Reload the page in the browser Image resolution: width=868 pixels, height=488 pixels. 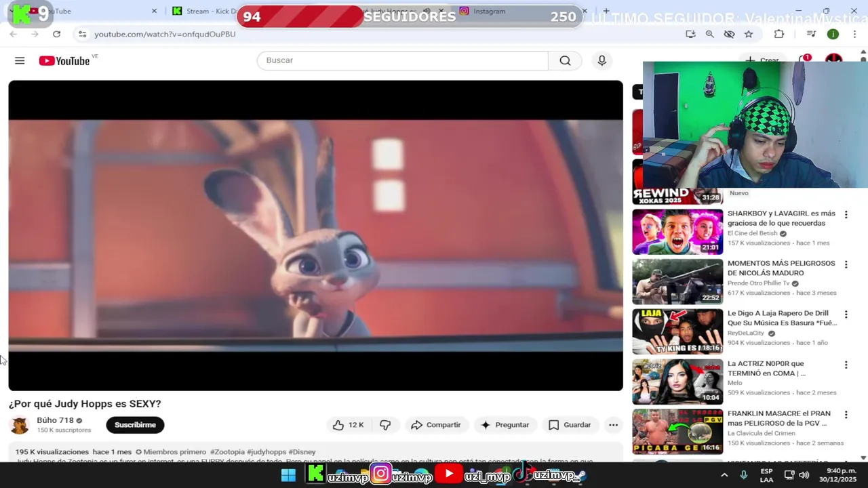pyautogui.click(x=57, y=34)
